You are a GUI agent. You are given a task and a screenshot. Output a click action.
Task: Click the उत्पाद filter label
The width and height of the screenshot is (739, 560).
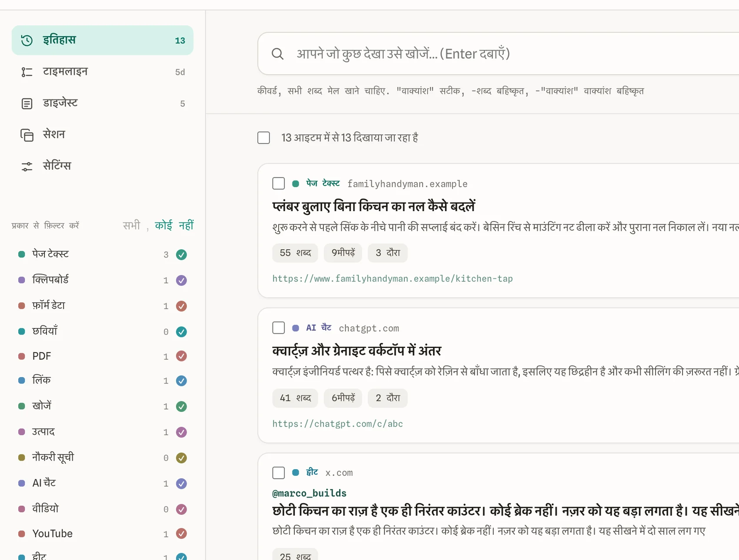(43, 431)
